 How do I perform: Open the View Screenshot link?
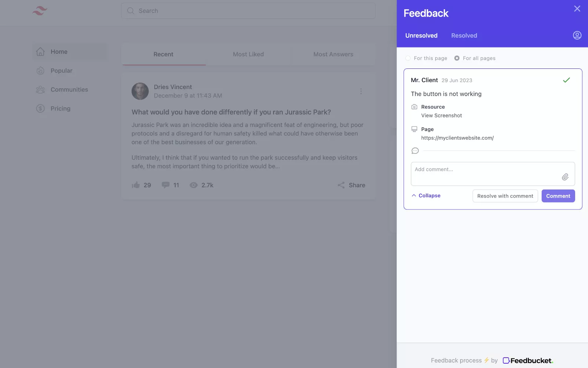tap(441, 116)
